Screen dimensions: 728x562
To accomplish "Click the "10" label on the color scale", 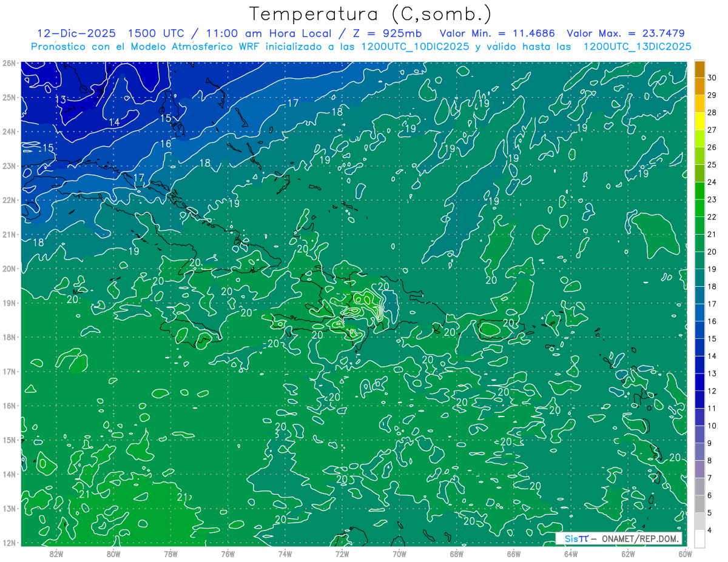I will pyautogui.click(x=712, y=426).
